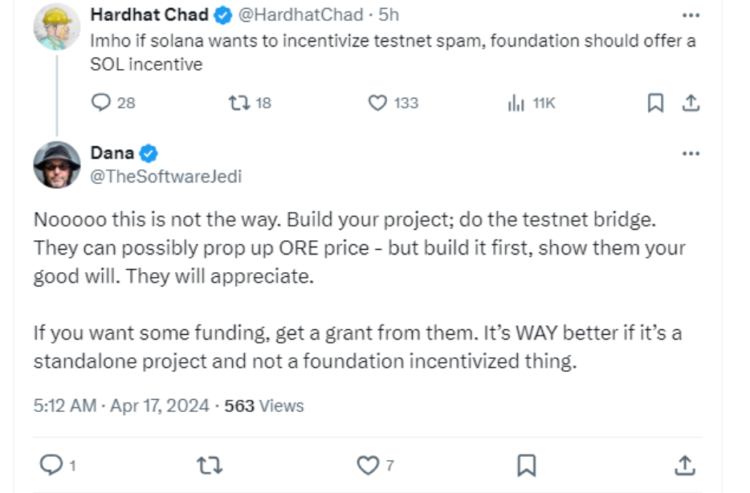Bookmark Dana's tweet
The height and width of the screenshot is (493, 750).
(x=526, y=463)
